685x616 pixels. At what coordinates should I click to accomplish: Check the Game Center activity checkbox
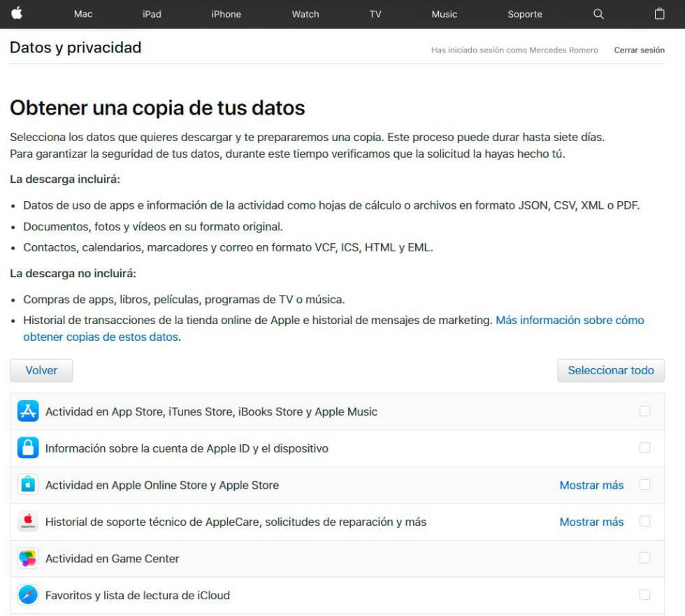coord(644,557)
